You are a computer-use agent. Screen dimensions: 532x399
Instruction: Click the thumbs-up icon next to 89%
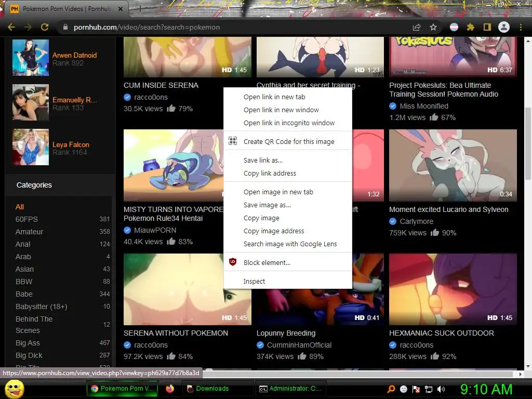tap(302, 356)
